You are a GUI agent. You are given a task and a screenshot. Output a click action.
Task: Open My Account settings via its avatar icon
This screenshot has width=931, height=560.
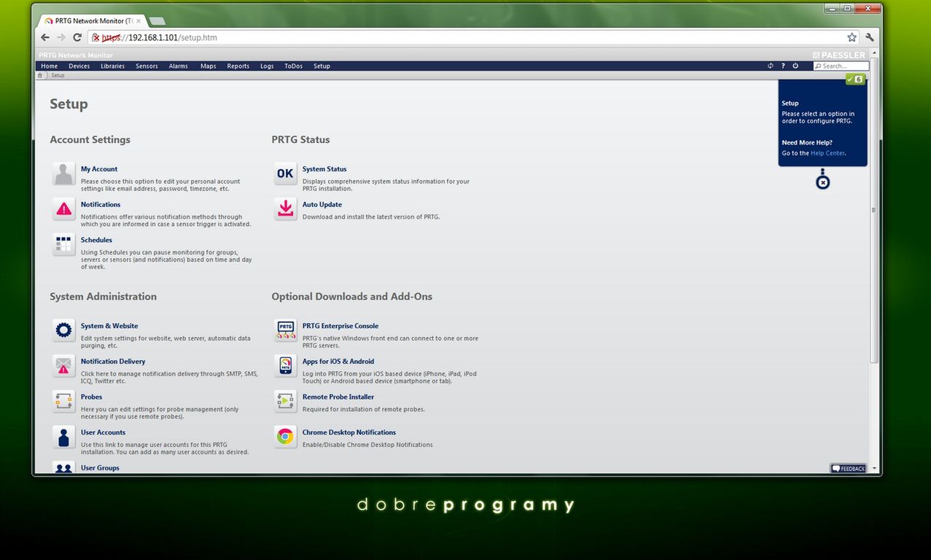(64, 174)
